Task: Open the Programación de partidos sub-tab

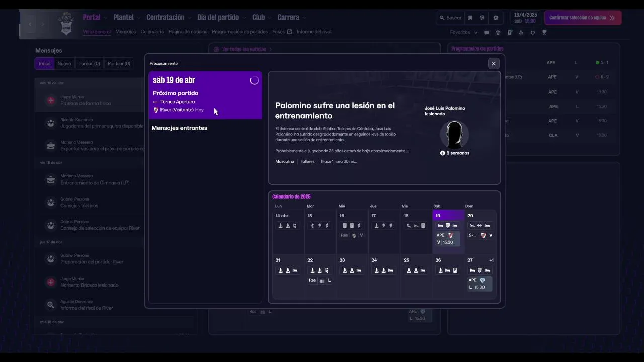Action: [x=240, y=32]
